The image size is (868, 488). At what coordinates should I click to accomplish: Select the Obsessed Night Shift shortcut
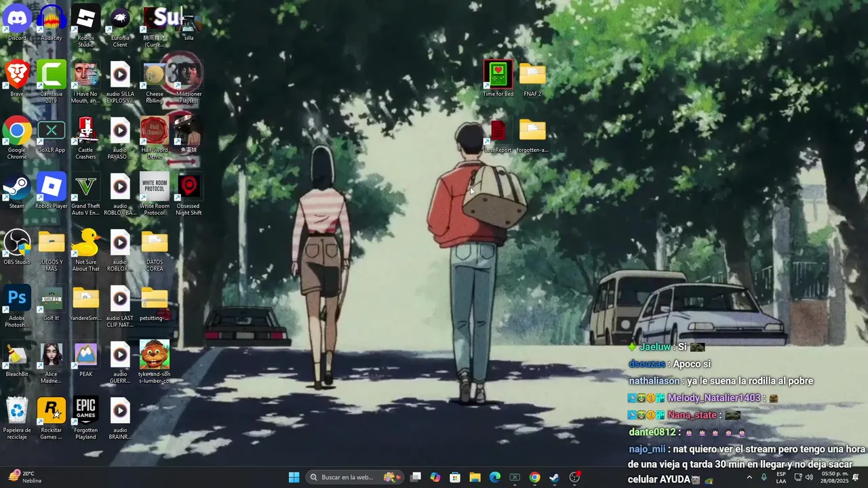[189, 195]
